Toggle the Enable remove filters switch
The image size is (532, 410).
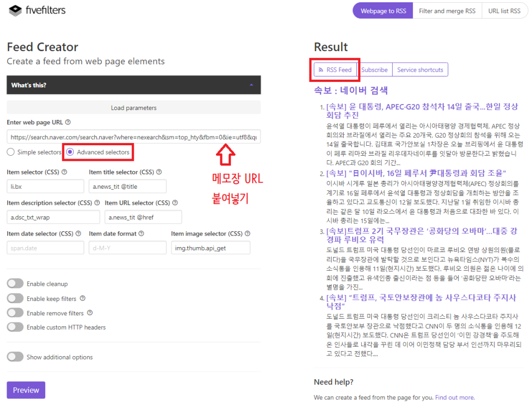pyautogui.click(x=15, y=313)
